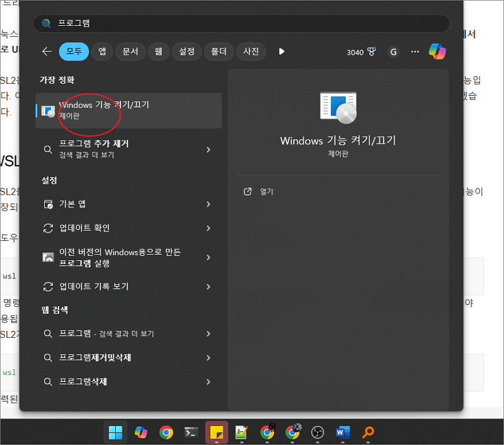Click the back arrow in search panel

(47, 52)
